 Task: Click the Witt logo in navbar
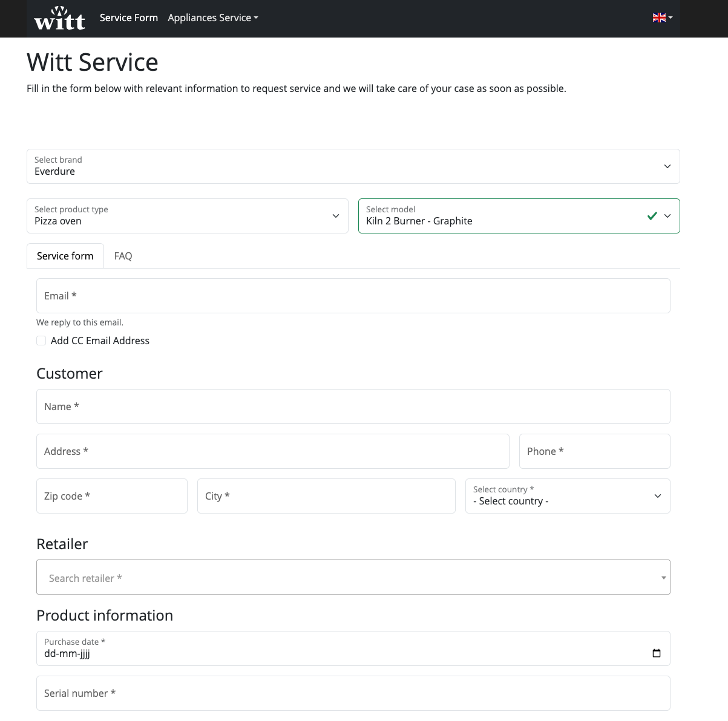click(x=59, y=18)
